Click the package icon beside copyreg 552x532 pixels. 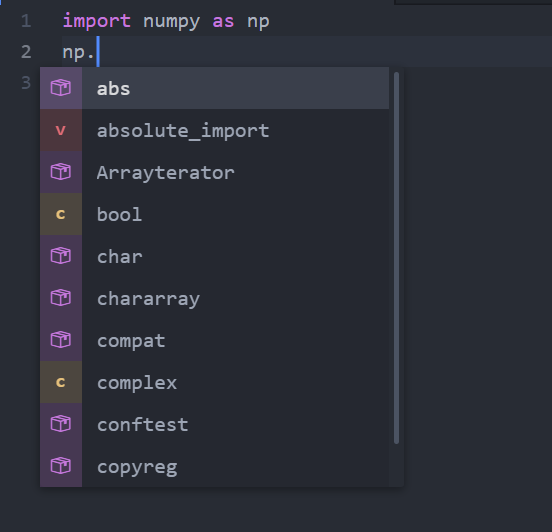[x=61, y=466]
